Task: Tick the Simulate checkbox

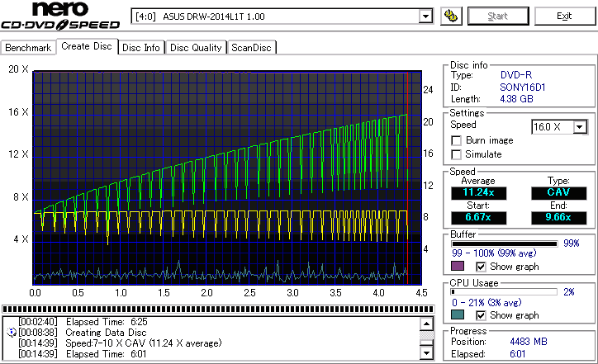Action: tap(456, 154)
